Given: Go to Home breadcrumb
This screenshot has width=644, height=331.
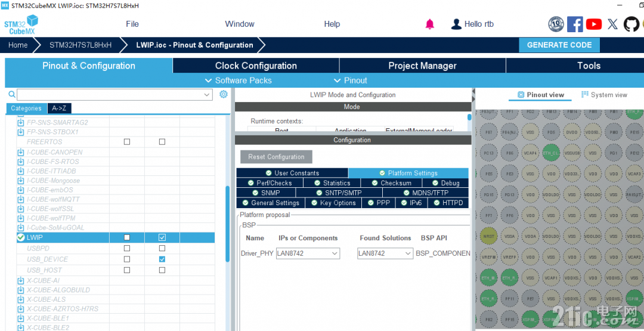Looking at the screenshot, I should (18, 45).
